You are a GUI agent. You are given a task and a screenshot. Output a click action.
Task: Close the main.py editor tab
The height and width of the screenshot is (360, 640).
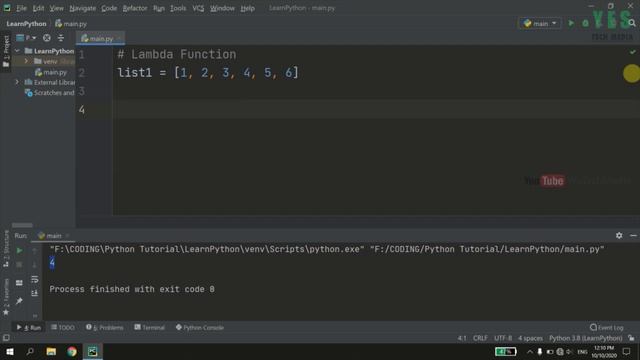[119, 38]
